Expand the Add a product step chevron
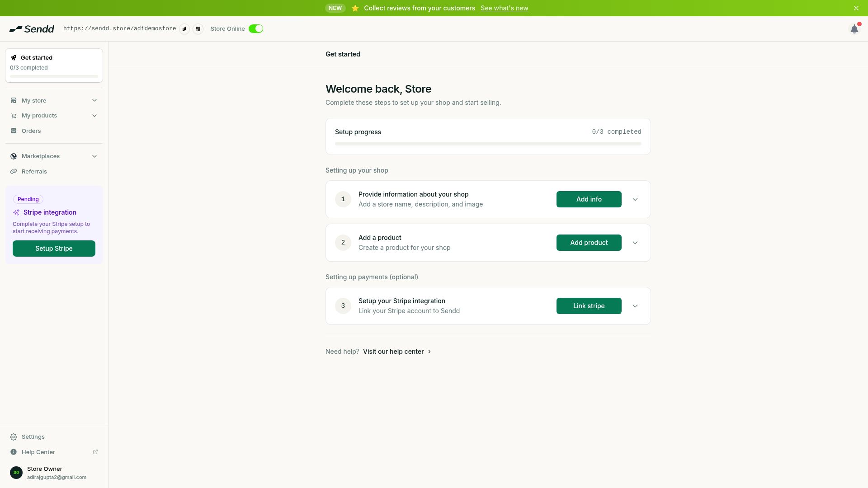Viewport: 868px width, 488px height. point(635,243)
